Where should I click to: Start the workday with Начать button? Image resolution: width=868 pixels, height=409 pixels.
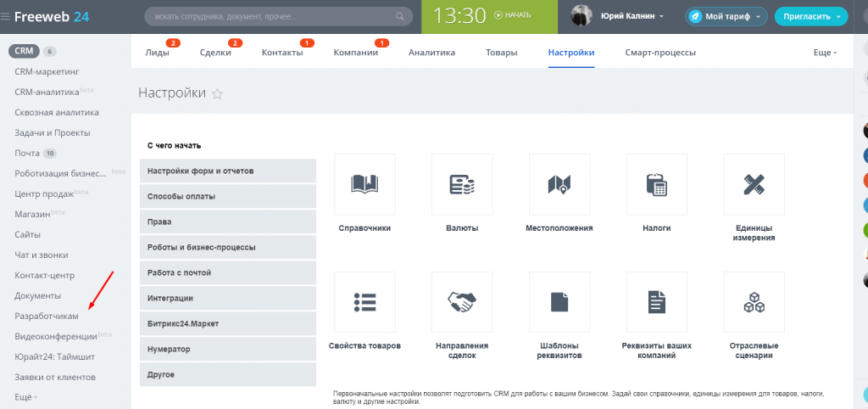tap(512, 15)
